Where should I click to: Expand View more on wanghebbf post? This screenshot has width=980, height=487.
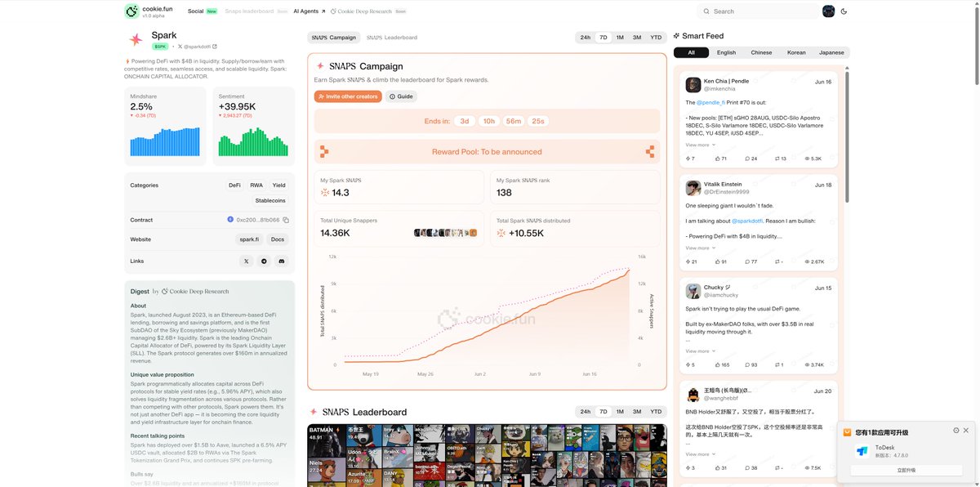tap(700, 453)
